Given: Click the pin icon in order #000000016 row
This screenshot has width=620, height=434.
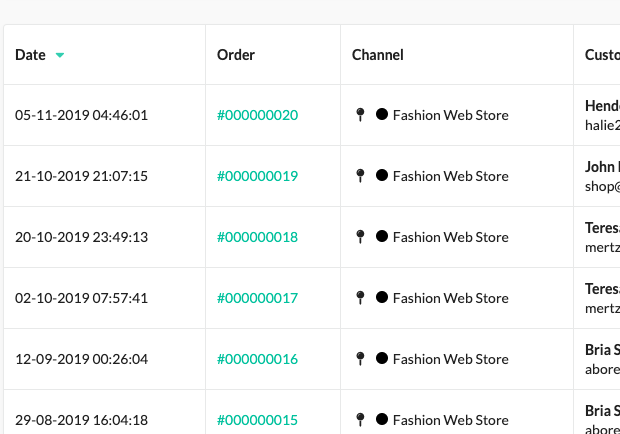Looking at the screenshot, I should (x=360, y=359).
